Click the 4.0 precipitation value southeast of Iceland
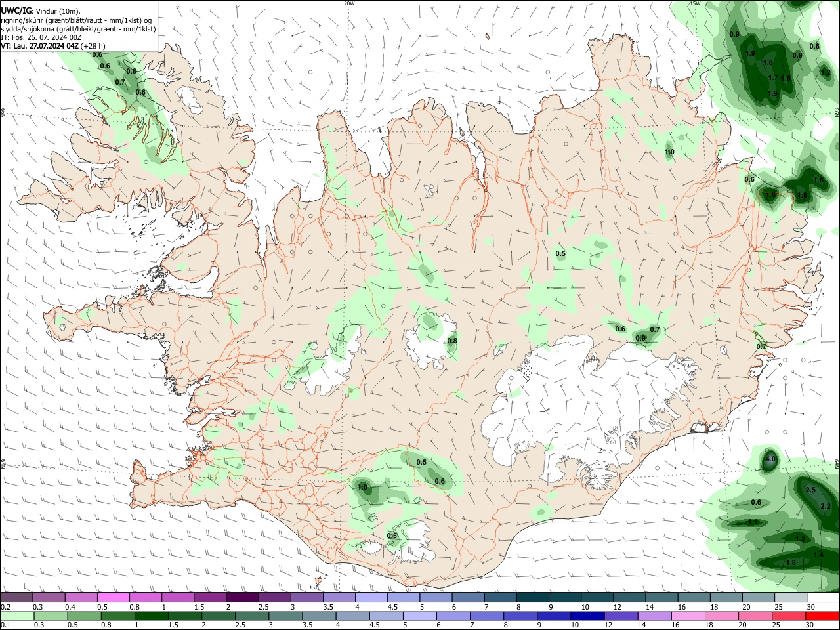 771,459
